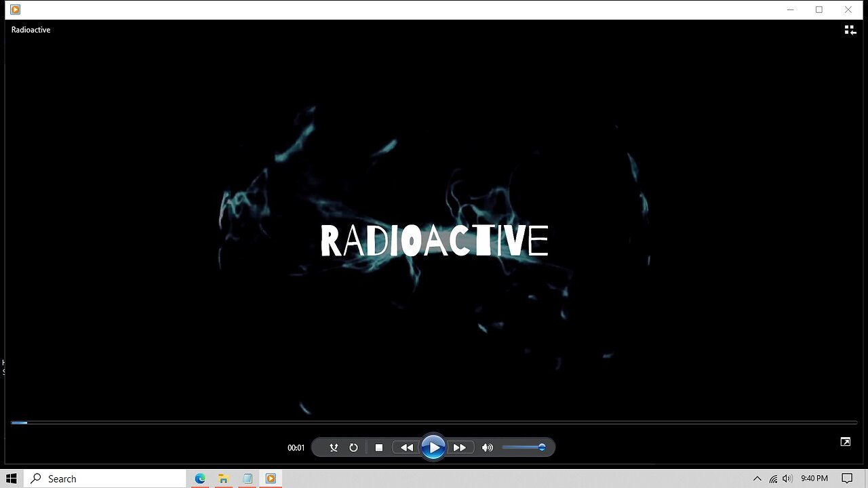The width and height of the screenshot is (868, 488).
Task: Skip to previous track with rewind button
Action: (x=406, y=447)
